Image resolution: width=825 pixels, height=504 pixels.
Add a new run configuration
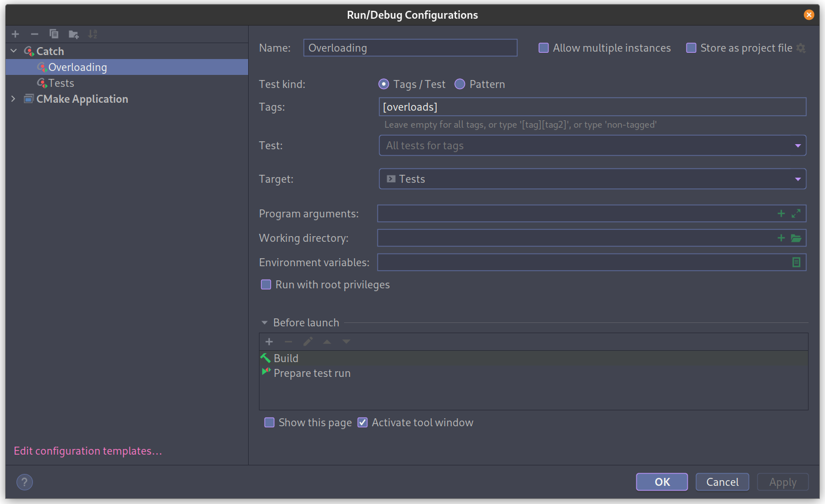click(15, 34)
